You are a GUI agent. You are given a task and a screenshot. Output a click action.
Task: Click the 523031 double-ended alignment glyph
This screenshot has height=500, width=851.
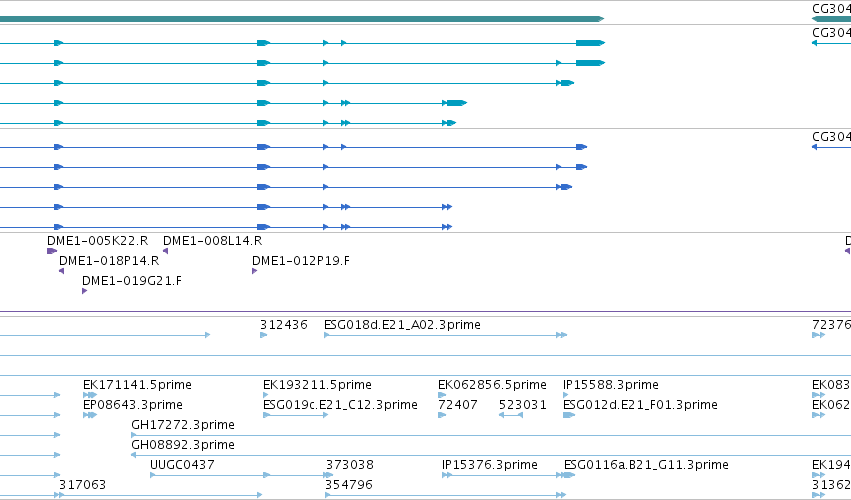(x=511, y=415)
